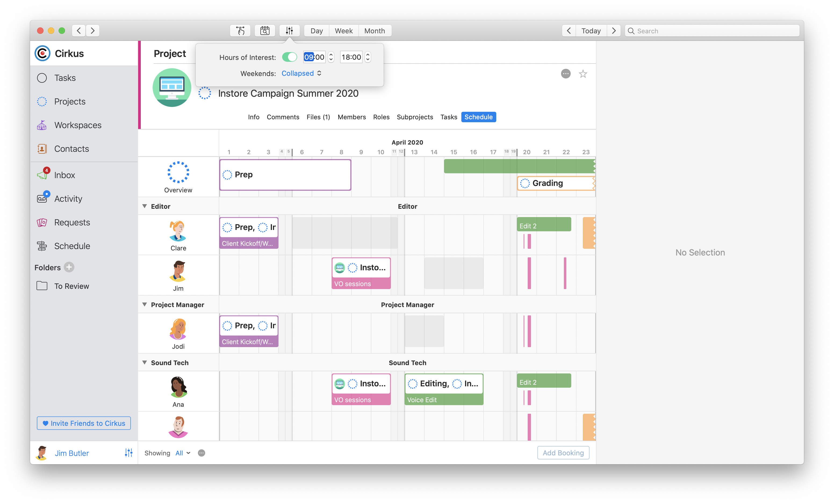This screenshot has height=504, width=834.
Task: Click the Workspaces tent icon
Action: click(42, 125)
